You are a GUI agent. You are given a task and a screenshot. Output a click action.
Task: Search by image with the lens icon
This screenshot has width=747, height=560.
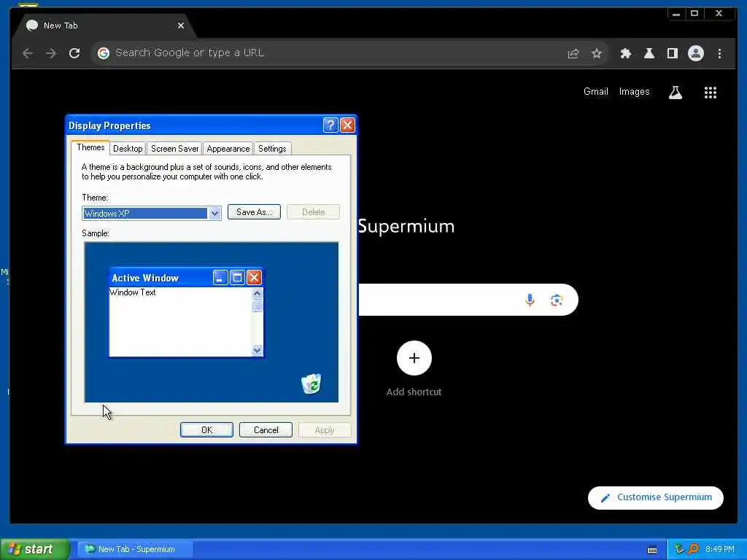(x=557, y=300)
